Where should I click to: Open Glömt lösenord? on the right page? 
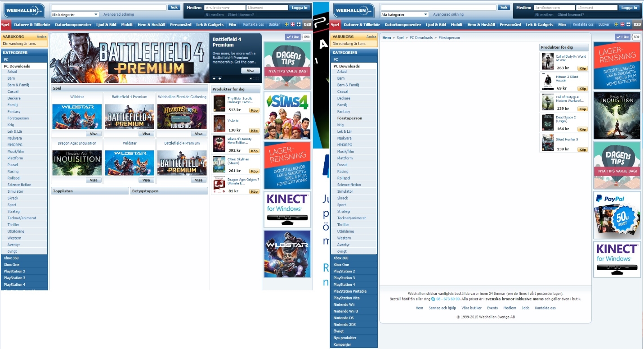tap(571, 15)
